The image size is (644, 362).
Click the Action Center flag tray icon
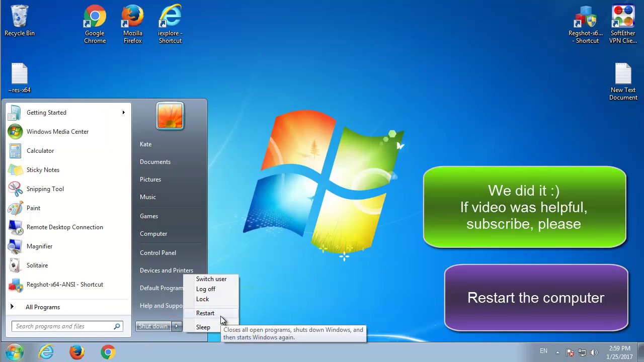coord(570,352)
